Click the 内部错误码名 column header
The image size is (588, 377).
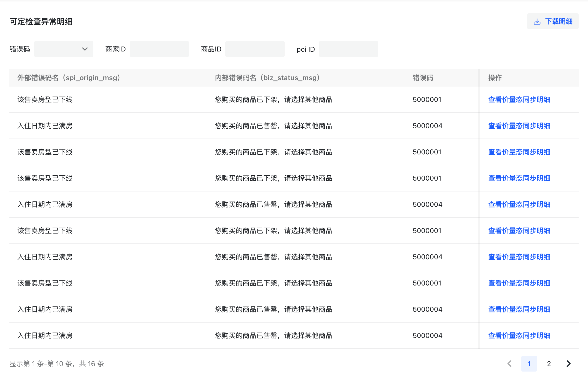tap(267, 78)
